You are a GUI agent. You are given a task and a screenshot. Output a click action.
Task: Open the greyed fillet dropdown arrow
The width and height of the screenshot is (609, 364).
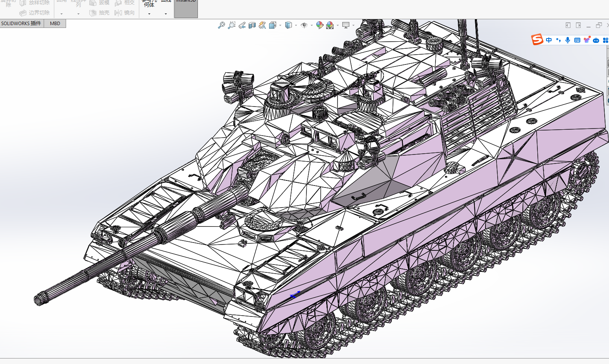pyautogui.click(x=61, y=14)
